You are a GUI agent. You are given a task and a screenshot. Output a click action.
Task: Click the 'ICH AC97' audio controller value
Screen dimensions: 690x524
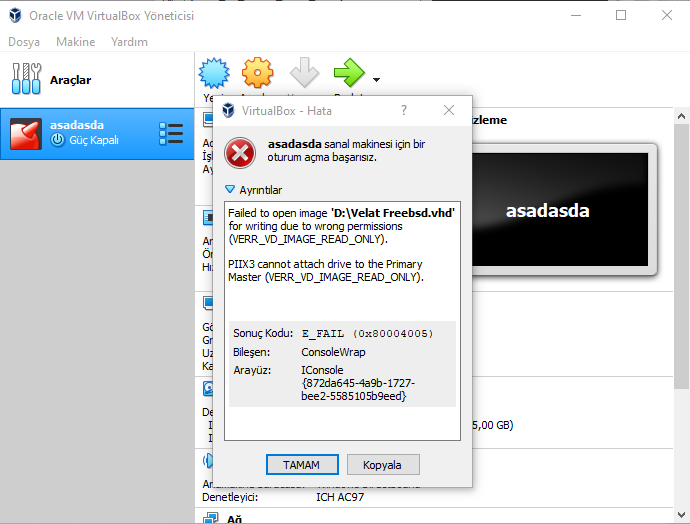pyautogui.click(x=340, y=497)
